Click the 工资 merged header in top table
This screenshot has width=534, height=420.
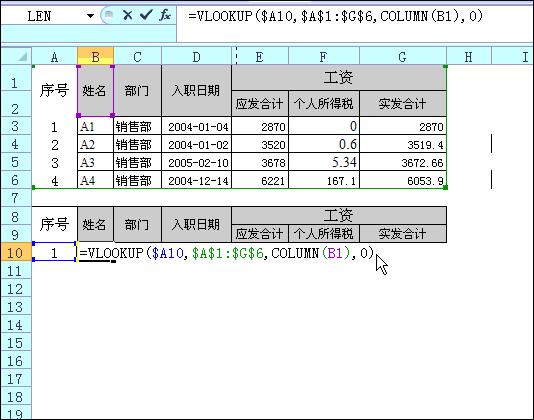point(339,78)
